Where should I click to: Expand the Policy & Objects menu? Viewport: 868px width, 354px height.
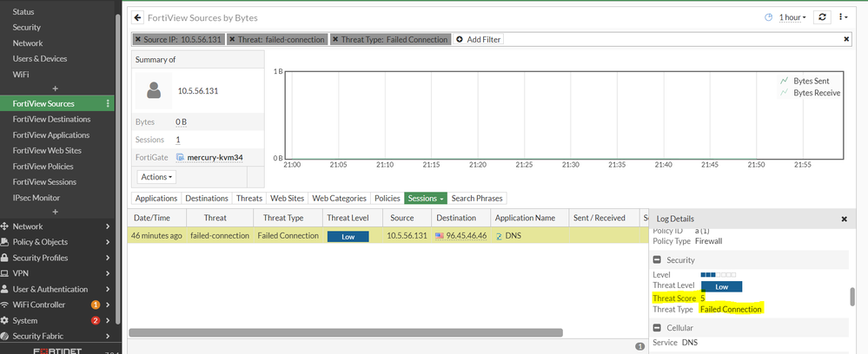56,242
